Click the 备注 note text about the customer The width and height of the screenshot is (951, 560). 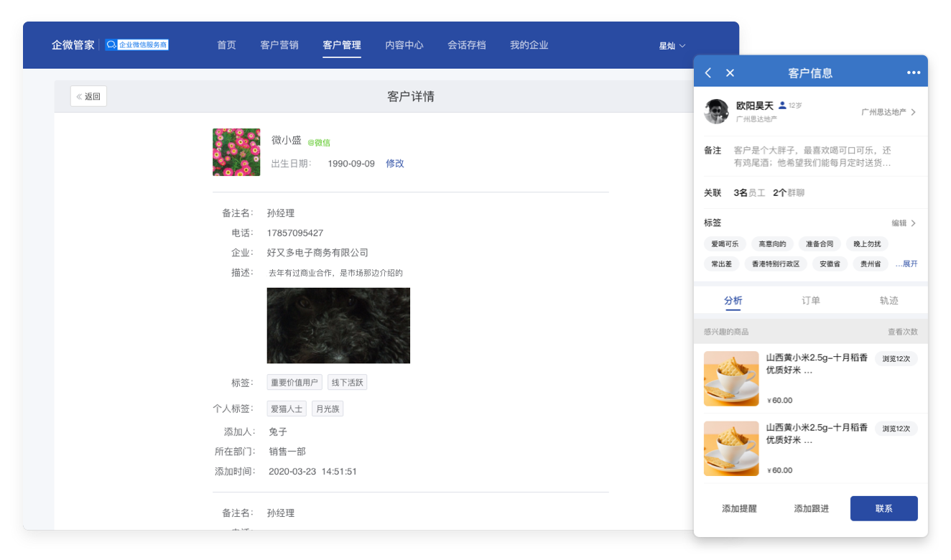pos(812,157)
